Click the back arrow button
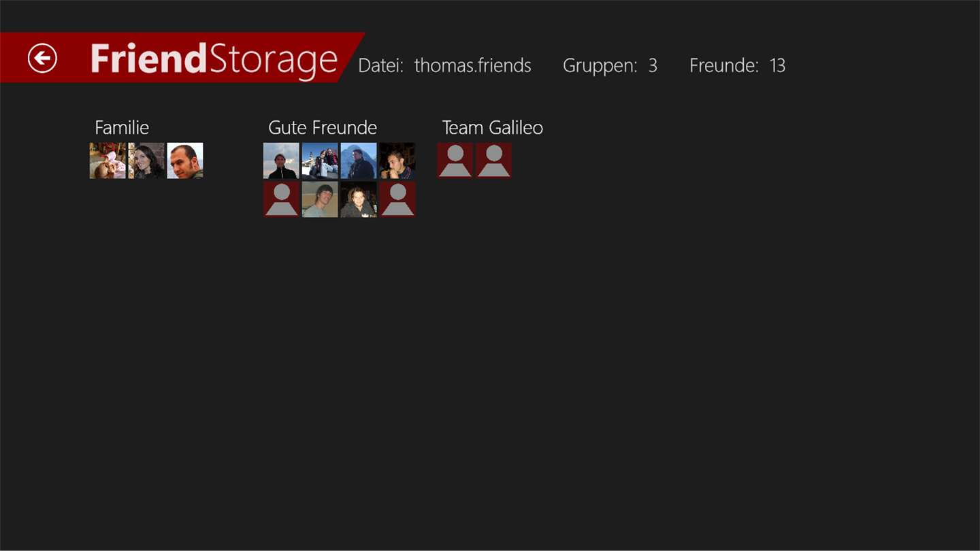 pos(42,58)
